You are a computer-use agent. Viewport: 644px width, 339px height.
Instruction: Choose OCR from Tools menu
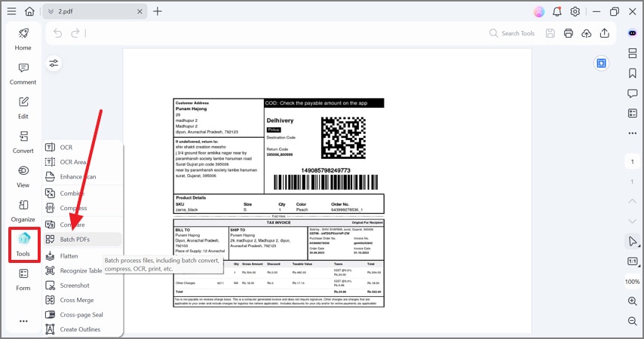pos(82,148)
